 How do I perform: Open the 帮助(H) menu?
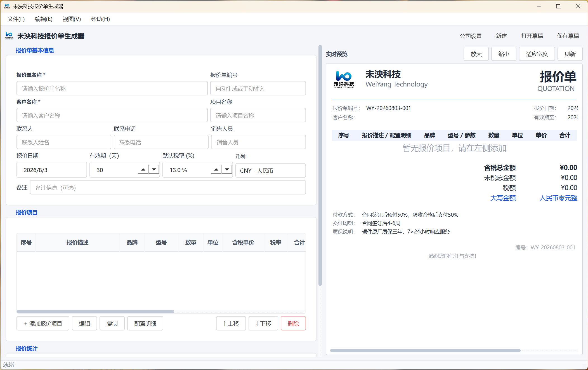[100, 19]
